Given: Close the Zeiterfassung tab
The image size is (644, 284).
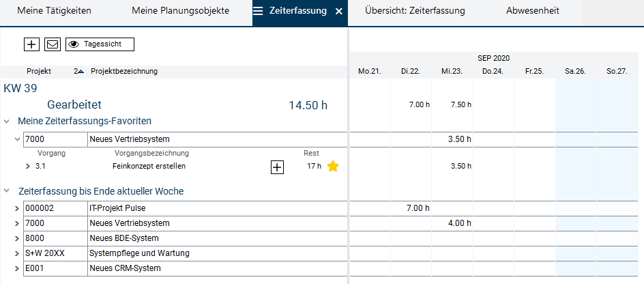Looking at the screenshot, I should point(339,12).
